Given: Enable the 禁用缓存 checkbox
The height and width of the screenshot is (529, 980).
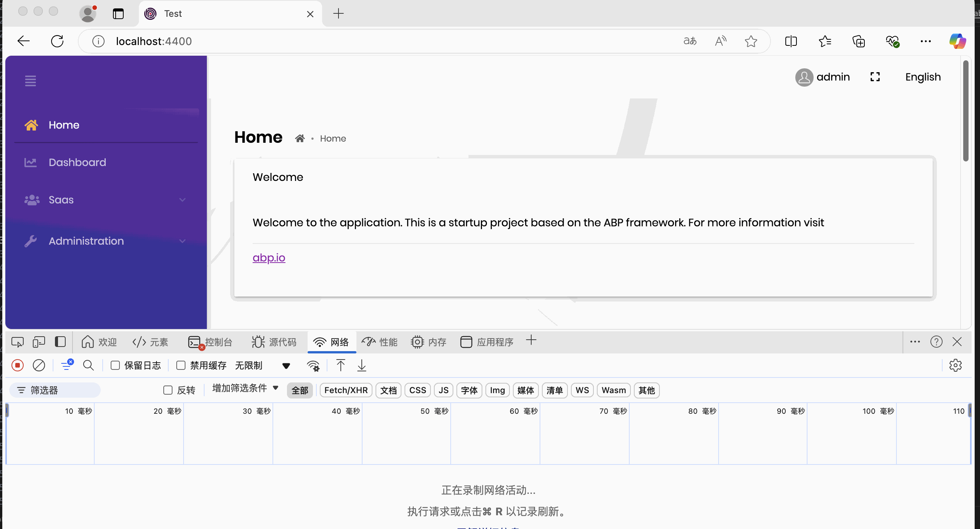Looking at the screenshot, I should [x=181, y=365].
